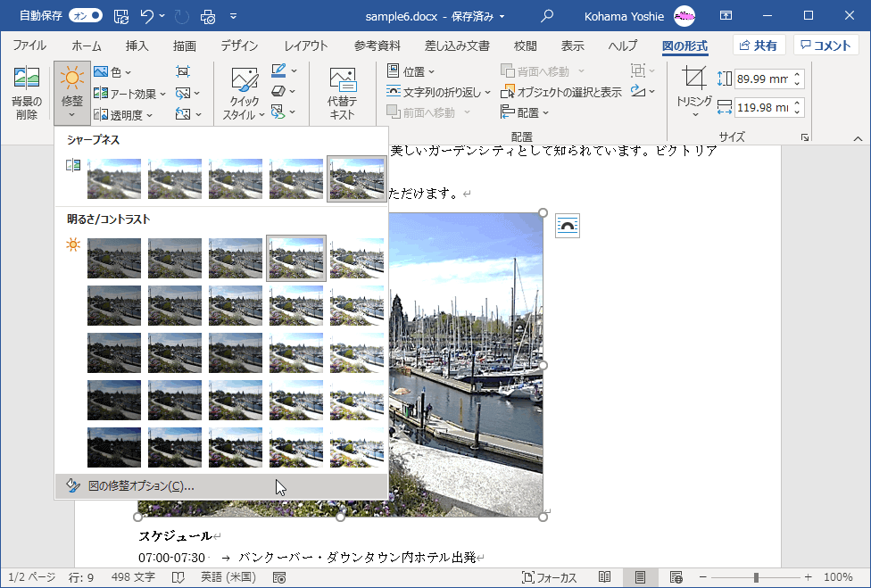
Task: Switch to Web Layout view icon
Action: coord(676,577)
